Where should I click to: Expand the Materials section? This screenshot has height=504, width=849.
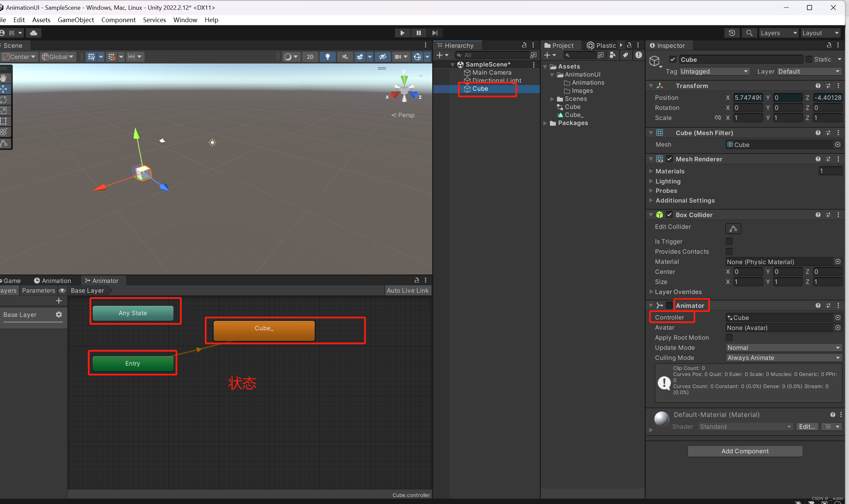tap(651, 171)
